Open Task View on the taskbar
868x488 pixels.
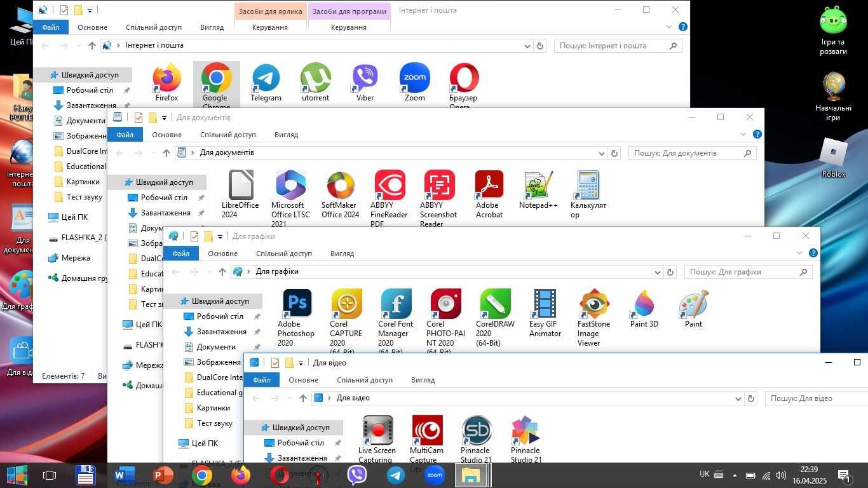[x=50, y=475]
